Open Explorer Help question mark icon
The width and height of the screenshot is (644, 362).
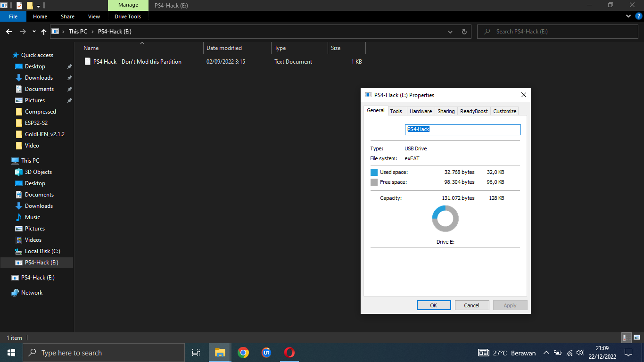click(x=639, y=16)
